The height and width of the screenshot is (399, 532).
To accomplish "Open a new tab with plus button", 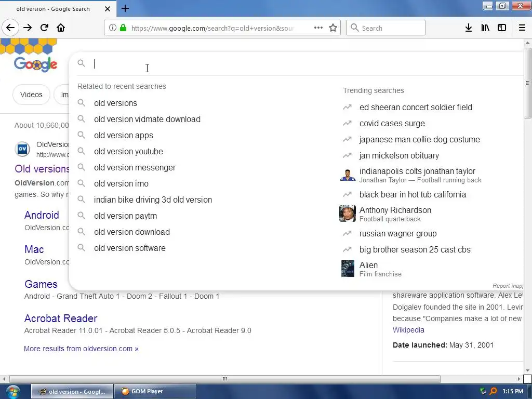I will click(125, 8).
